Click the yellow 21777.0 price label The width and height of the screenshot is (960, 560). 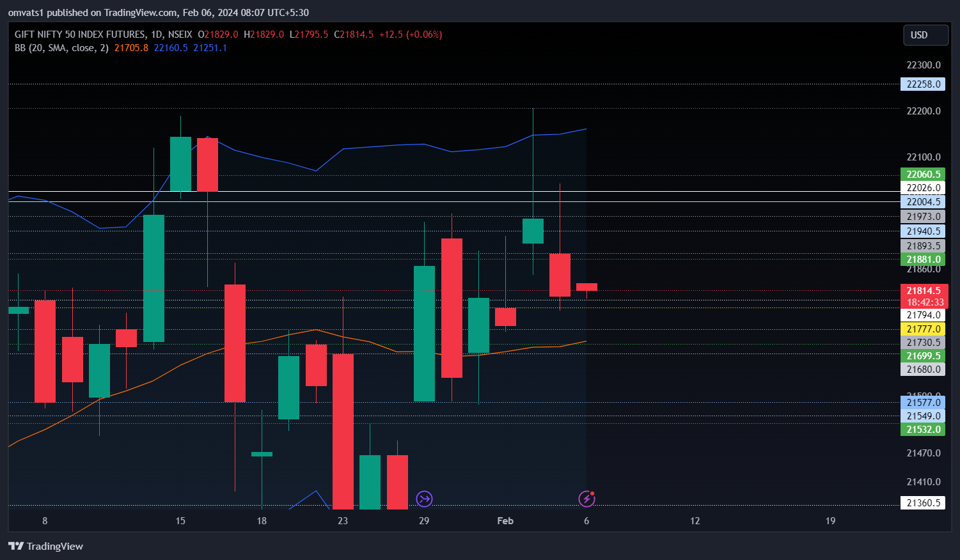(922, 329)
